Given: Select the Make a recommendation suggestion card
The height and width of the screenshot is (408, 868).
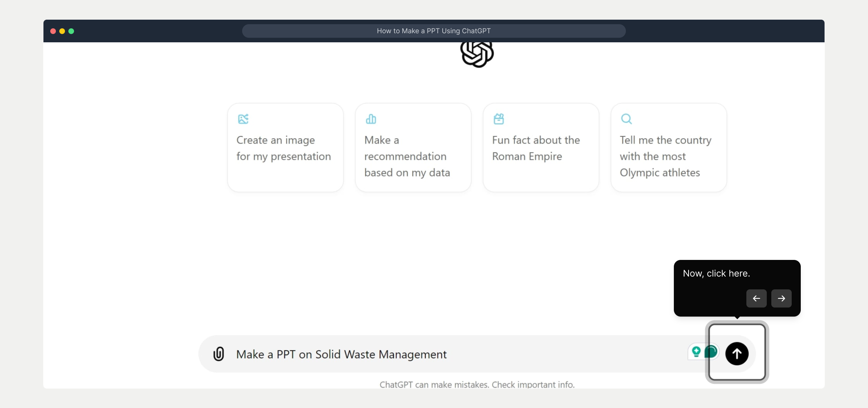Looking at the screenshot, I should pos(412,148).
